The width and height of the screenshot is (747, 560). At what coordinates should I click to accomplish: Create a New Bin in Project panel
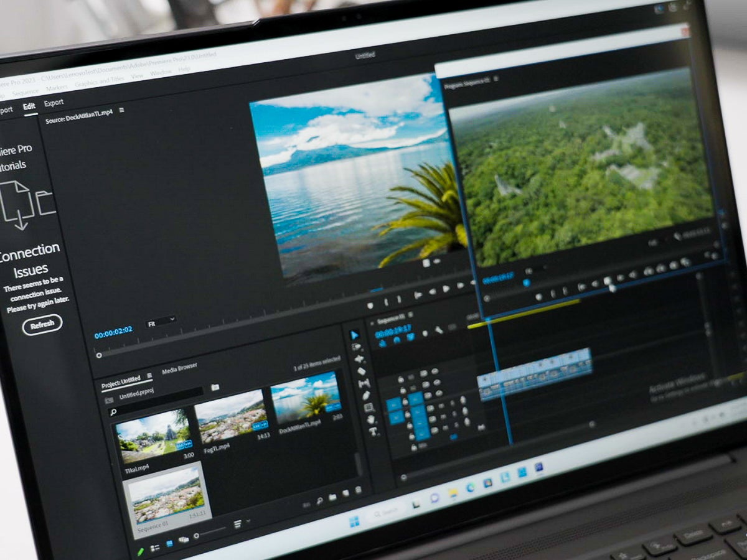[332, 497]
